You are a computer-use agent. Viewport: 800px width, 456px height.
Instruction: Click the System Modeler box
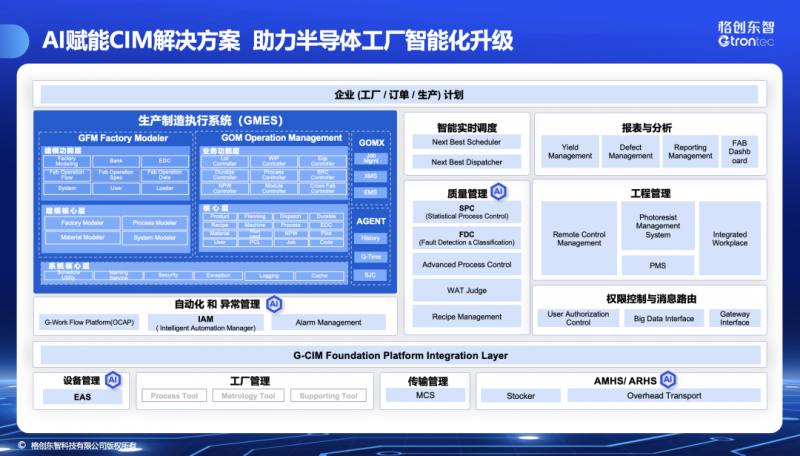click(155, 237)
